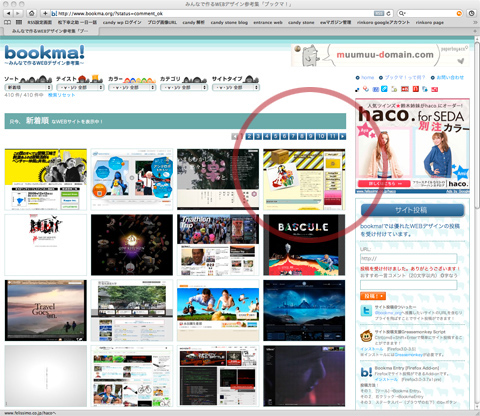Image resolution: width=480 pixels, height=416 pixels.
Task: Open Top Sites grid icon
Action: [19, 22]
